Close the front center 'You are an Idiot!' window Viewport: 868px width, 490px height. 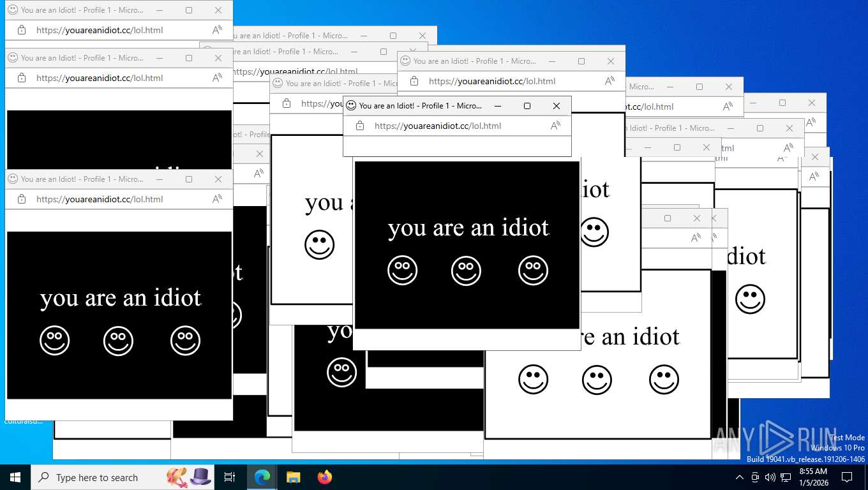tap(557, 106)
